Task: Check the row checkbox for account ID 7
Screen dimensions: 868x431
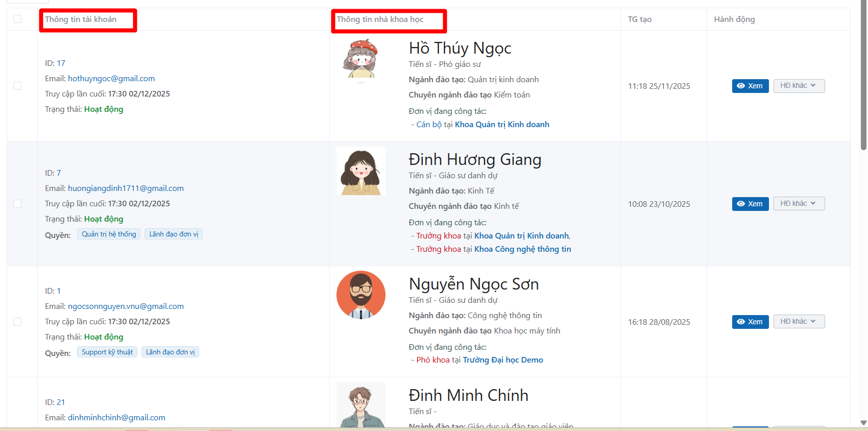Action: pyautogui.click(x=17, y=204)
